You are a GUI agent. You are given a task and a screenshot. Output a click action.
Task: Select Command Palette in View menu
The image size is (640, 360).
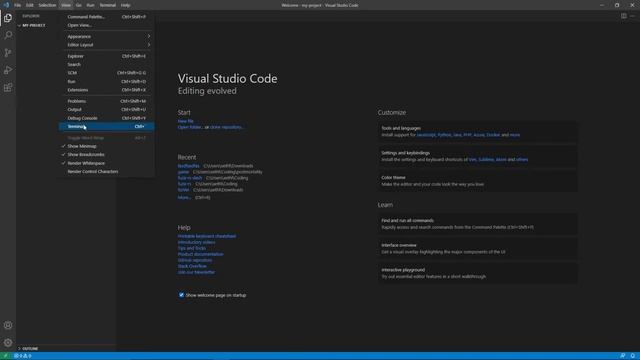[x=107, y=17]
